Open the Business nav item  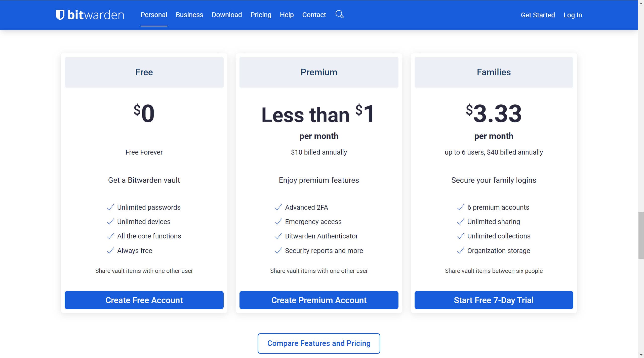click(x=189, y=15)
